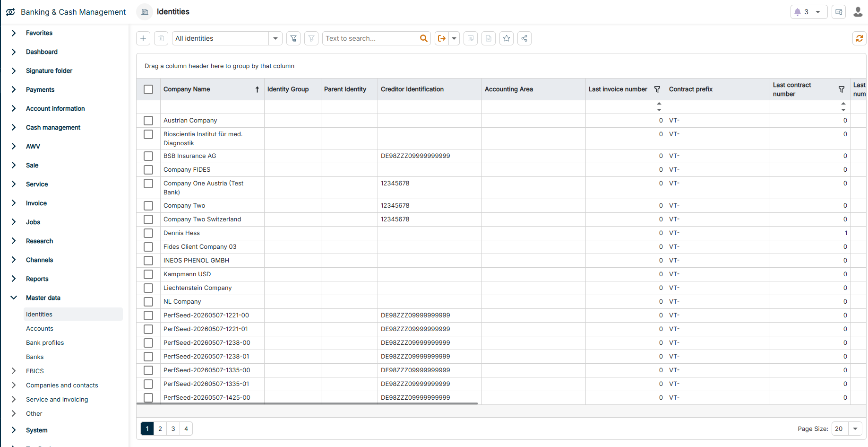Open the Signature folder menu item
The image size is (868, 447).
49,70
